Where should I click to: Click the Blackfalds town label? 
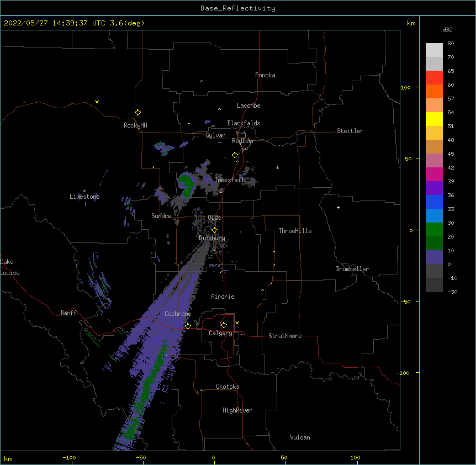[x=244, y=123]
